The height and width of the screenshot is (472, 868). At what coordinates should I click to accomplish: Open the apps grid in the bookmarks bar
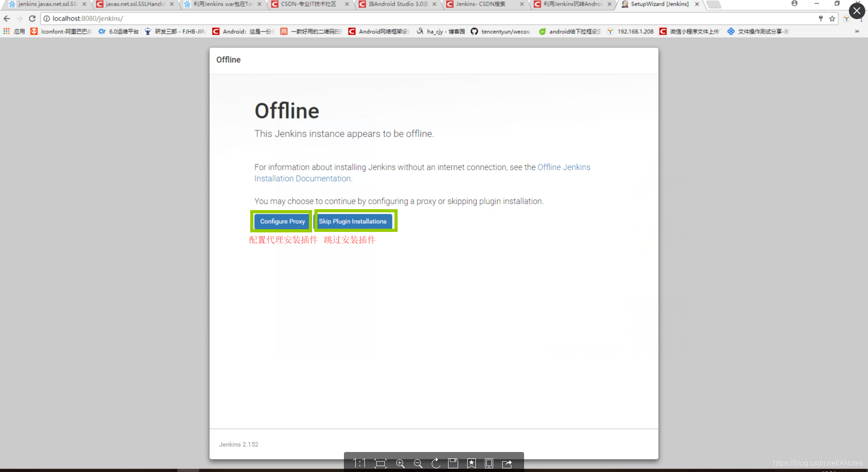(6, 31)
